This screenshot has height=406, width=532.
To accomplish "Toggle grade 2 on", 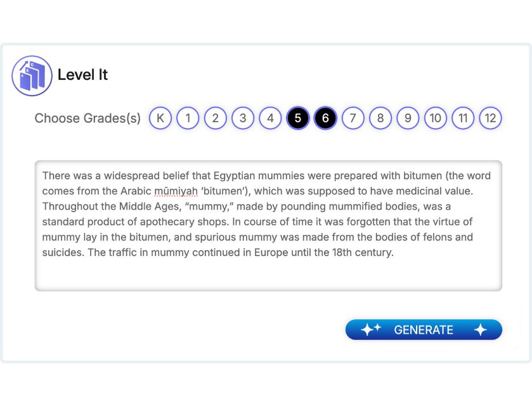I will (x=216, y=118).
